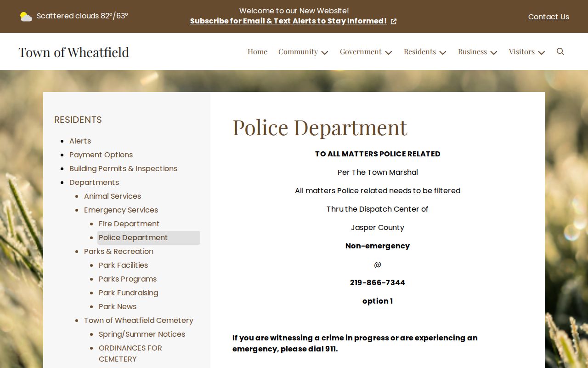
Task: Open the Government menu label
Action: click(361, 52)
